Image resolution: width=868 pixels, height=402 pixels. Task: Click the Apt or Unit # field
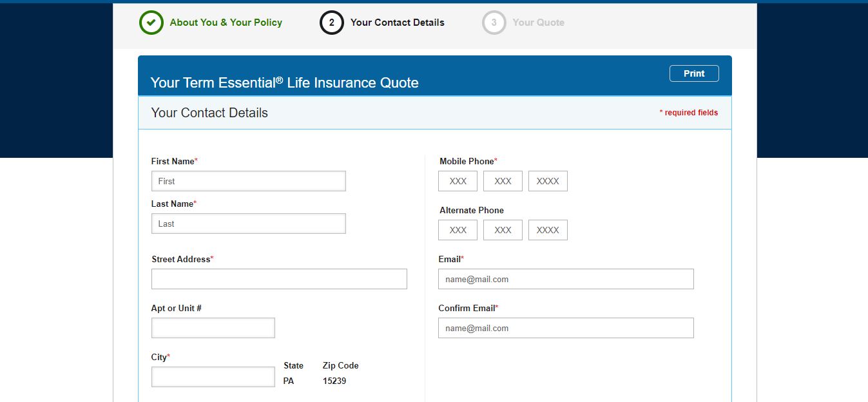click(x=213, y=328)
